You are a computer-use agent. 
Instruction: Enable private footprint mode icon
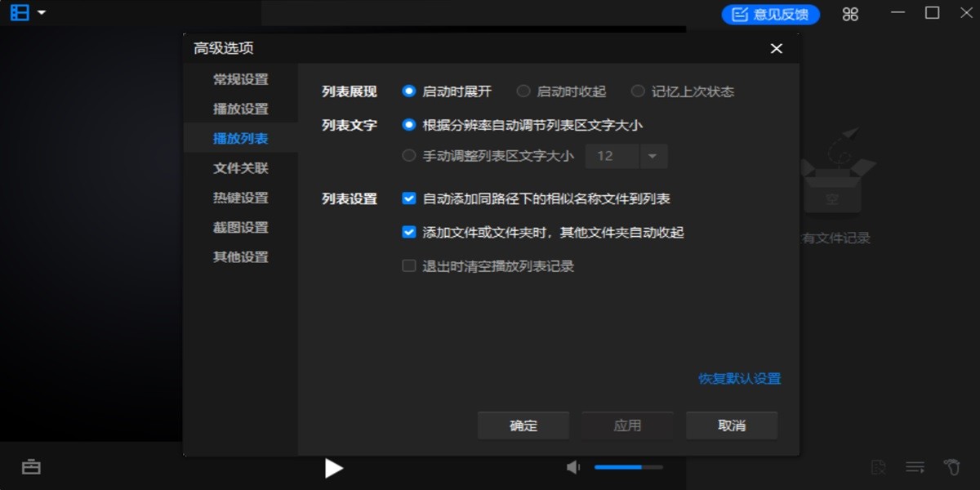pyautogui.click(x=951, y=466)
